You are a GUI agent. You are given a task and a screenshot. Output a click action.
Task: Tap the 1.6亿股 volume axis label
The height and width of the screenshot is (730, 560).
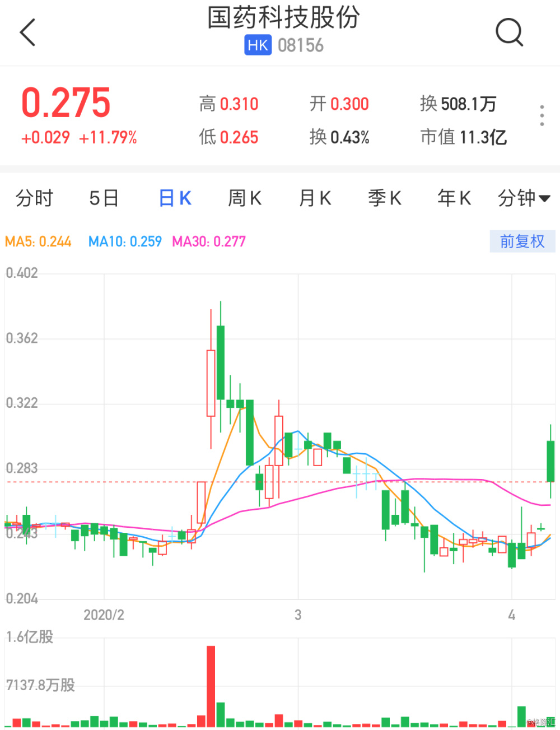coord(30,637)
